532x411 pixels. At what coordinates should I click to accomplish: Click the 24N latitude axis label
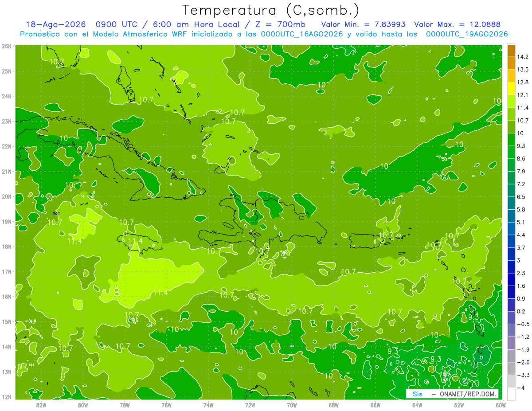7,96
